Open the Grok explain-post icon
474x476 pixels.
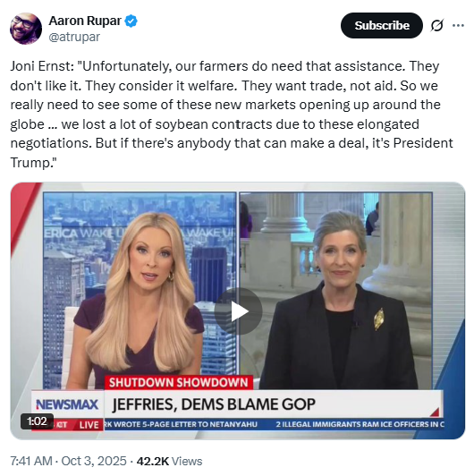[437, 25]
